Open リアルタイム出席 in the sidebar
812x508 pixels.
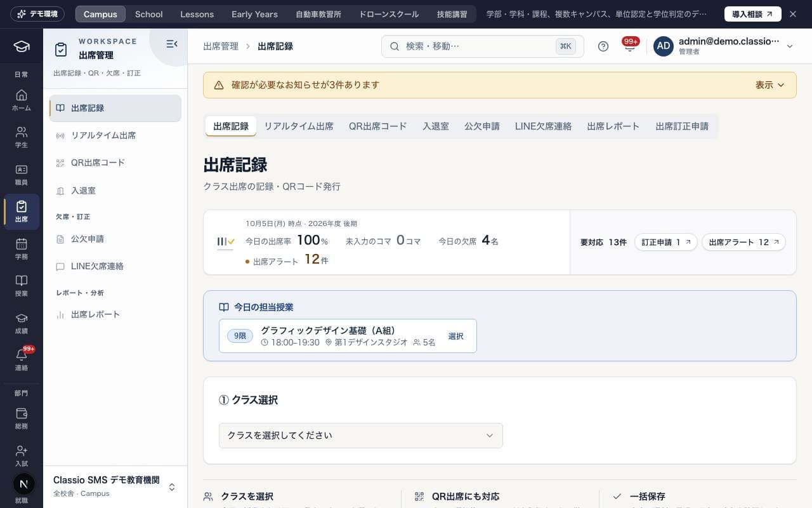coord(115,136)
